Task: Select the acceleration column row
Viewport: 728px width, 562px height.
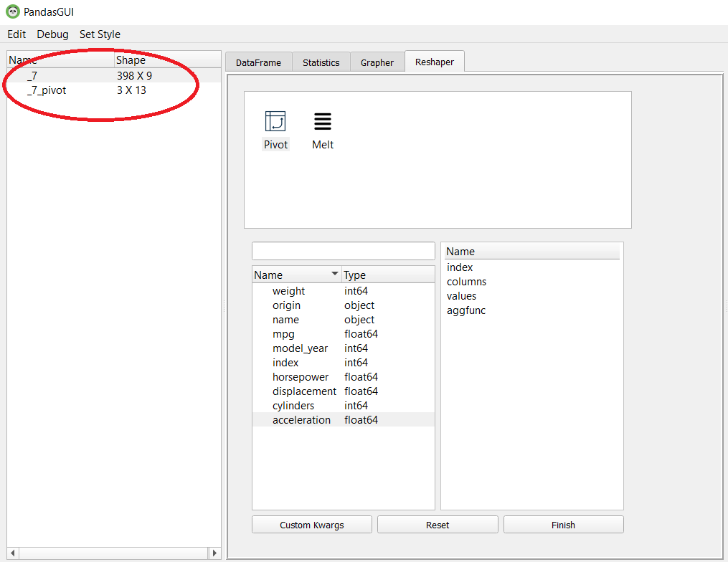Action: [343, 420]
